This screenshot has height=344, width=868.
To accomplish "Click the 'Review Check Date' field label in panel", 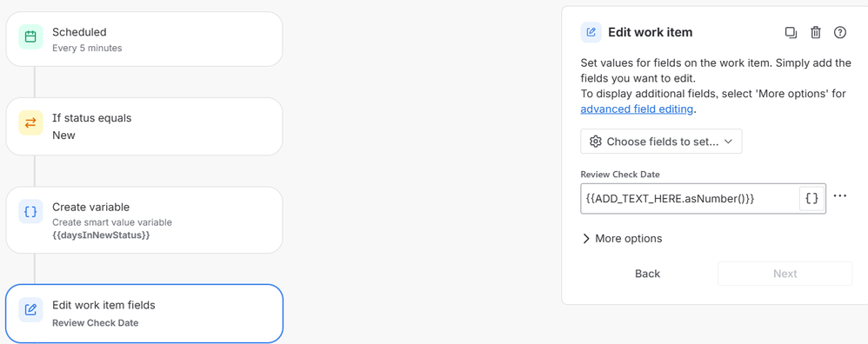I will pyautogui.click(x=620, y=175).
